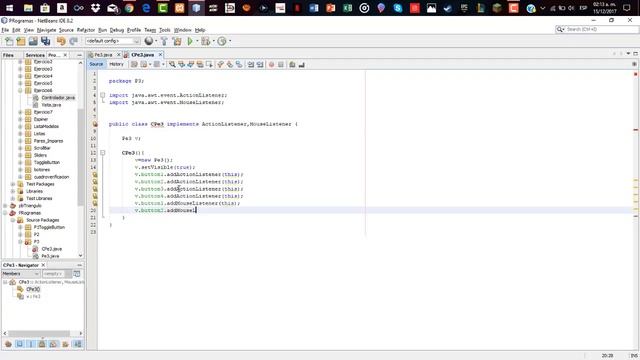Expand the pbTriangulo project node
640x360 pixels.
[x=5, y=206]
